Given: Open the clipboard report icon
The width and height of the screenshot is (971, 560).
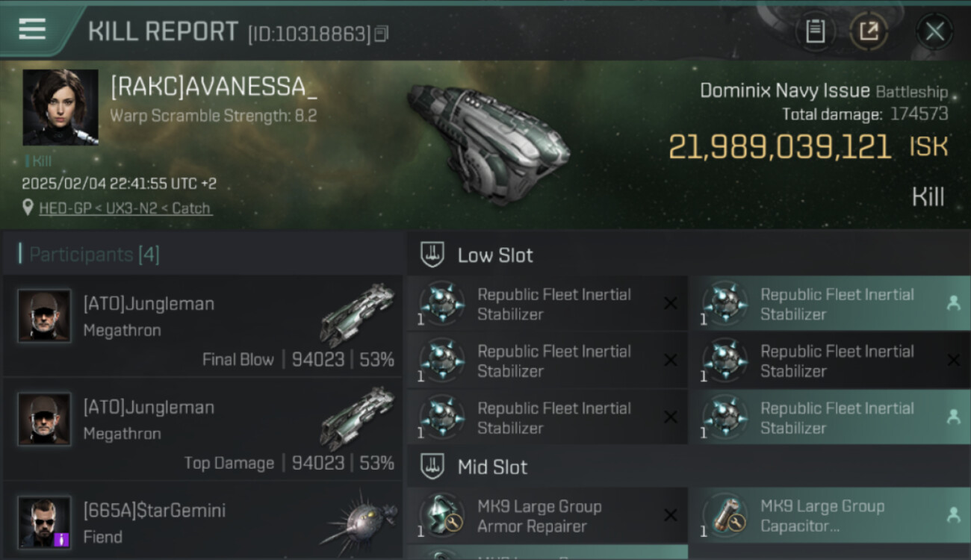Looking at the screenshot, I should tap(815, 31).
